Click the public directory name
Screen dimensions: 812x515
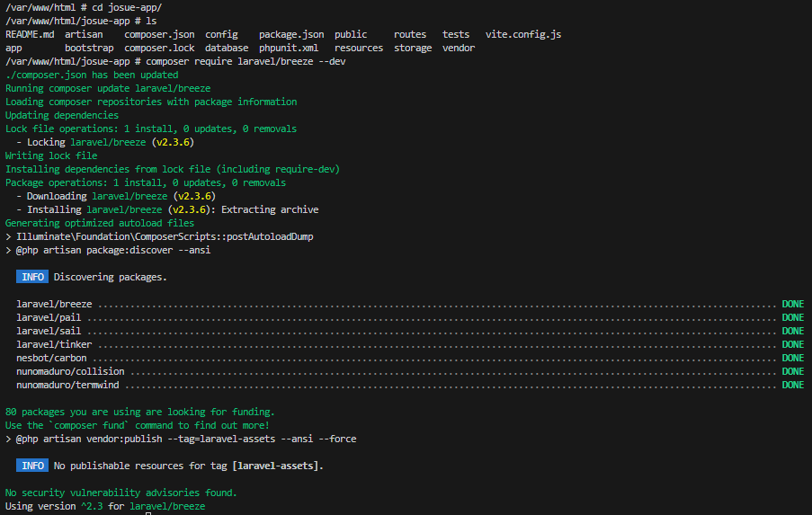[x=351, y=35]
